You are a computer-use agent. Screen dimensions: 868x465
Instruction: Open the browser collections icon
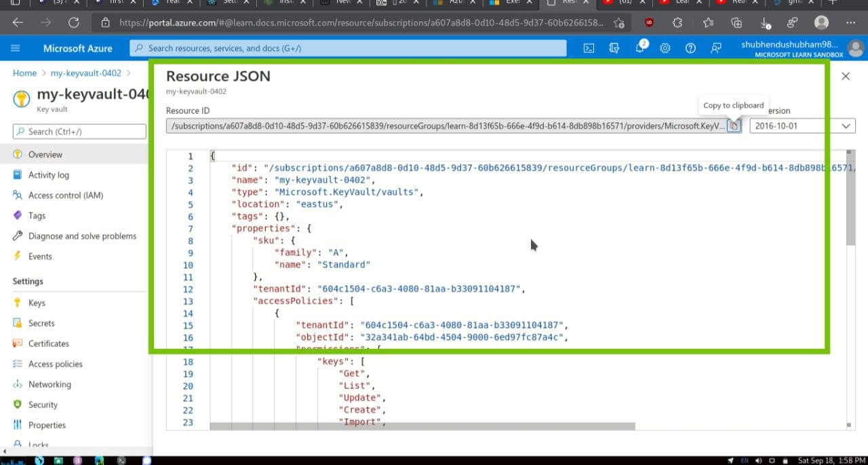(x=736, y=22)
